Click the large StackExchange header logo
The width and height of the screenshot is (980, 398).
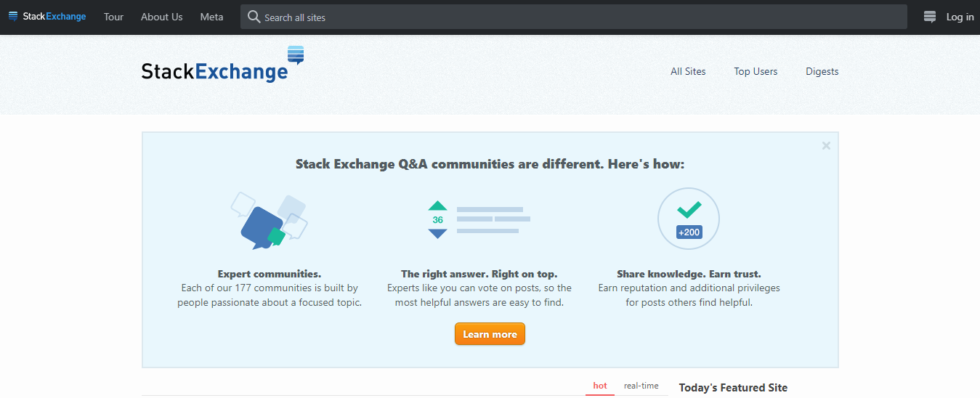click(222, 65)
